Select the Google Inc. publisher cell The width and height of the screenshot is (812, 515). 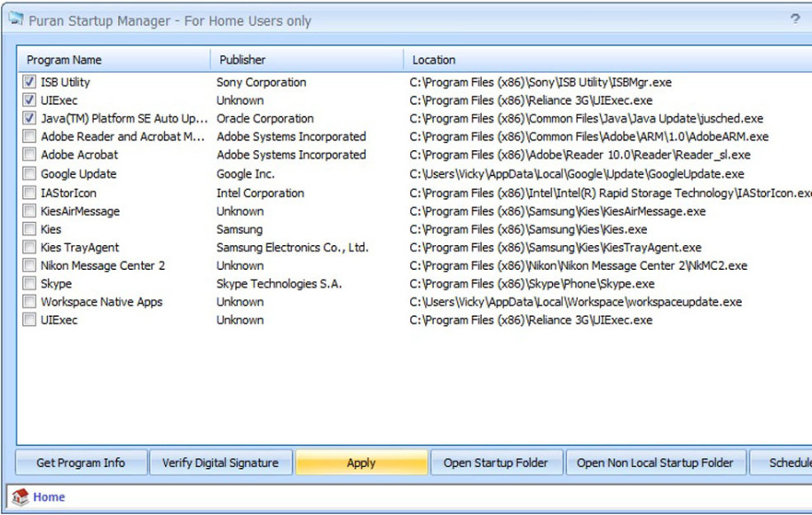[x=246, y=173]
